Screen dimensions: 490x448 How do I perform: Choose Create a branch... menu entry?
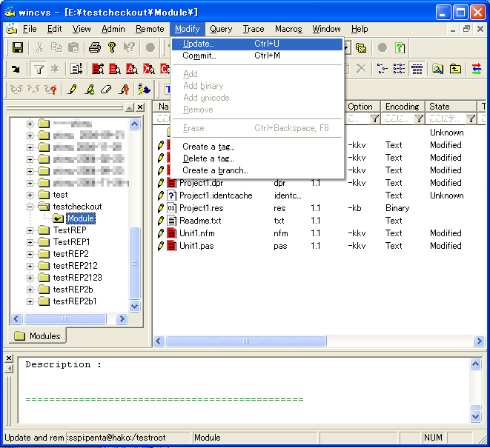(257, 170)
